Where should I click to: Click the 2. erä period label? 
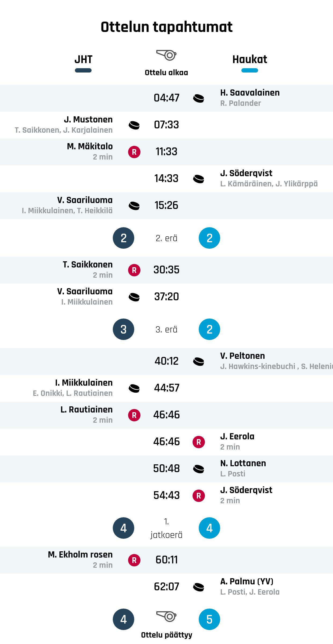(x=166, y=238)
